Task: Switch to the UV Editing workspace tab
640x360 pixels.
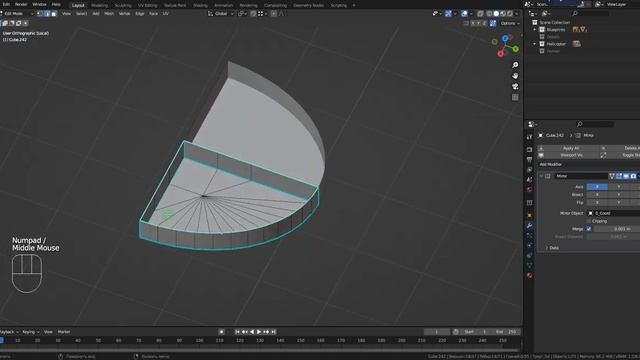Action: pyautogui.click(x=147, y=5)
